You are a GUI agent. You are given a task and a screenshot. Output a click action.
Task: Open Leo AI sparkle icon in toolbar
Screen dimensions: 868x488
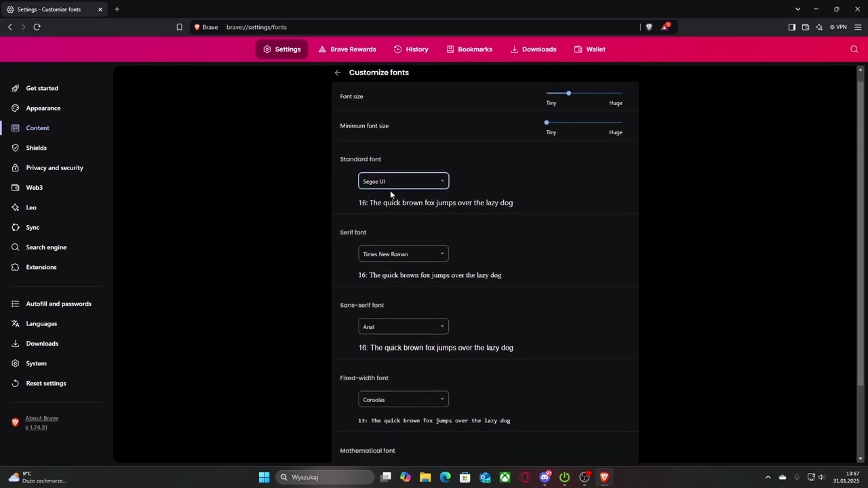click(x=819, y=27)
